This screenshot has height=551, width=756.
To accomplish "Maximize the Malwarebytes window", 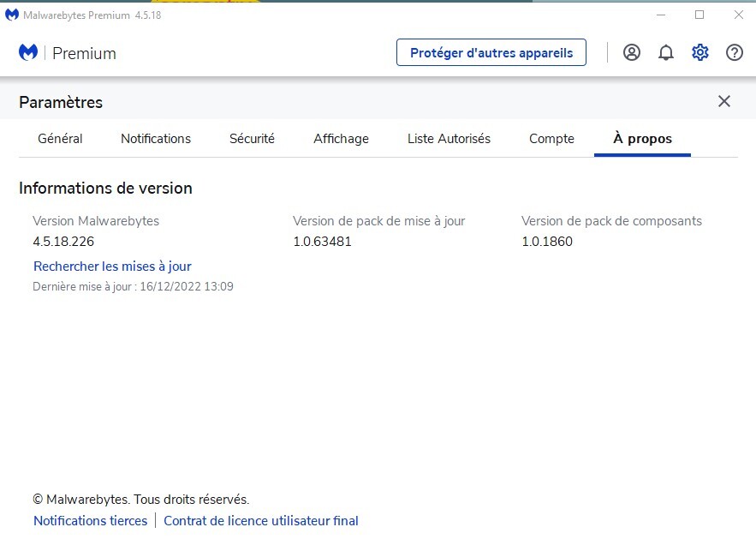I will pos(699,15).
